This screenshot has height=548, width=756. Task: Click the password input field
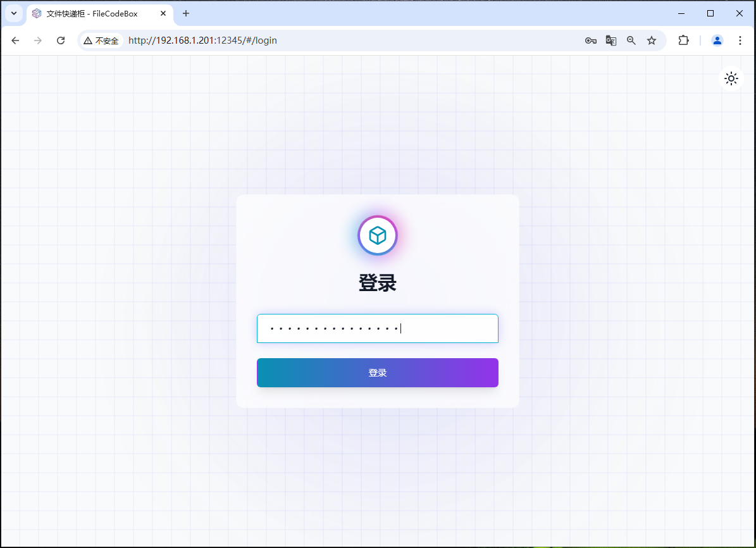[x=378, y=328]
